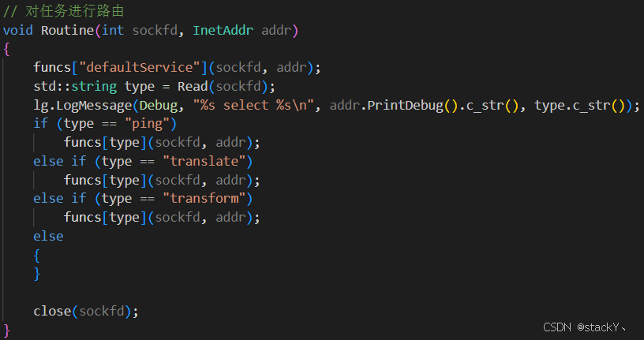This screenshot has width=644, height=340.
Task: Click the close function call
Action: click(x=52, y=312)
